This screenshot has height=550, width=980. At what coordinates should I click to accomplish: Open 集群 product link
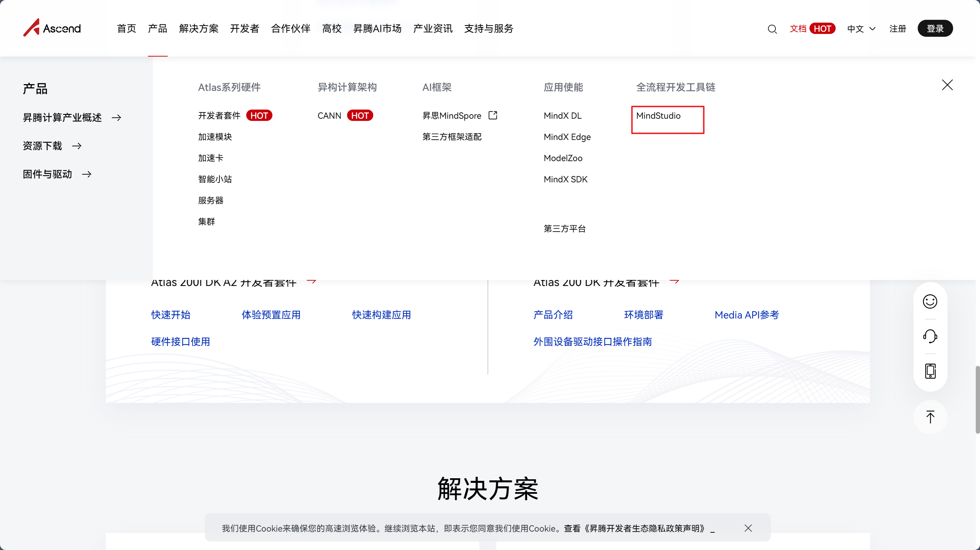coord(207,222)
